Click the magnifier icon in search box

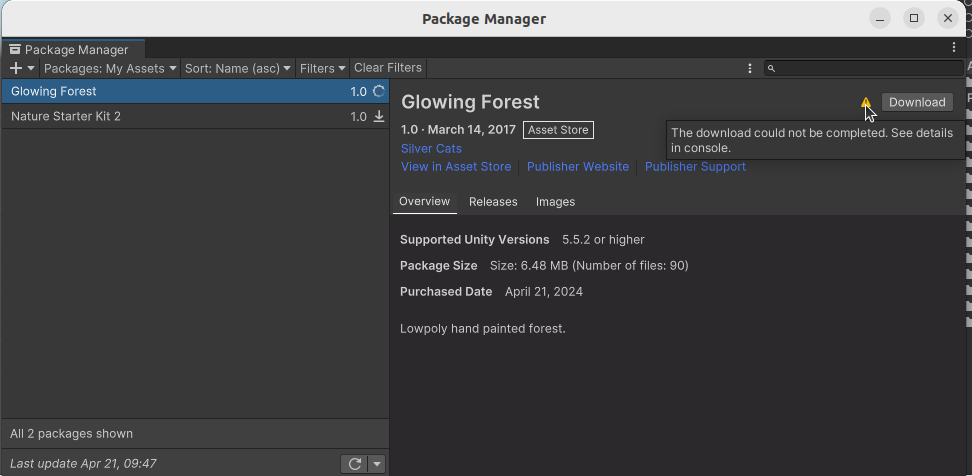(x=771, y=69)
